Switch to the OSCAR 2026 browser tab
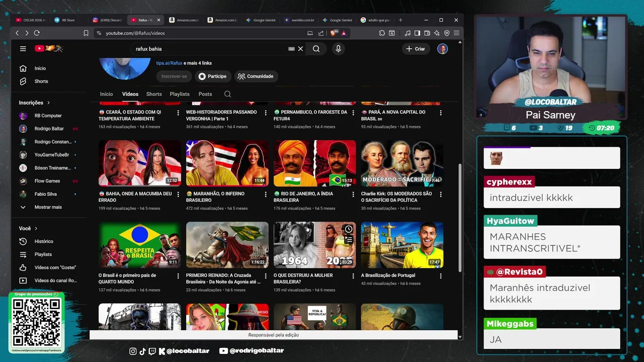The image size is (644, 362). (30, 20)
